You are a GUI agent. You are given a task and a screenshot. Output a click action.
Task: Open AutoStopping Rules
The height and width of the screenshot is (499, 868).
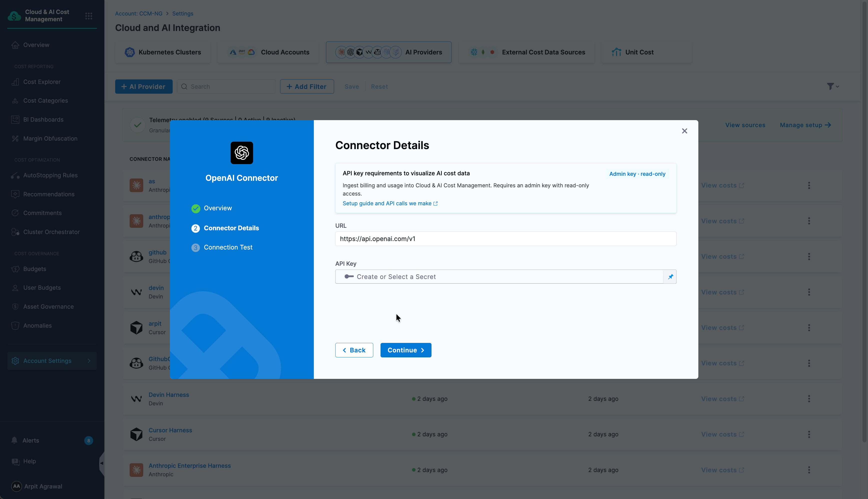point(50,175)
